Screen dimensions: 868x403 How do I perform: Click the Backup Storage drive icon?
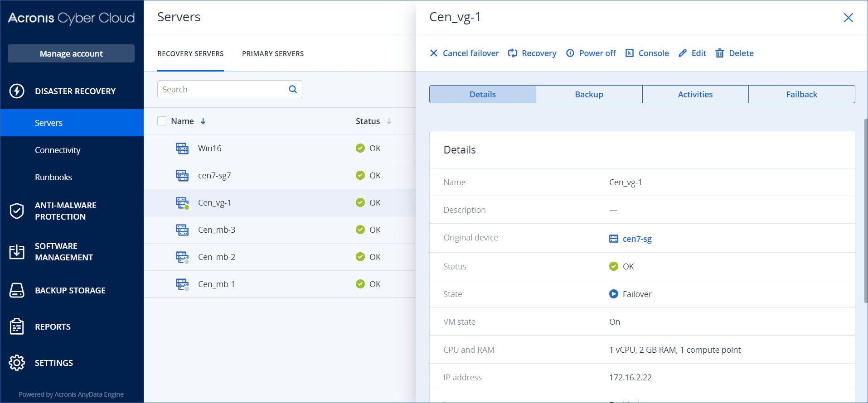pyautogui.click(x=17, y=290)
